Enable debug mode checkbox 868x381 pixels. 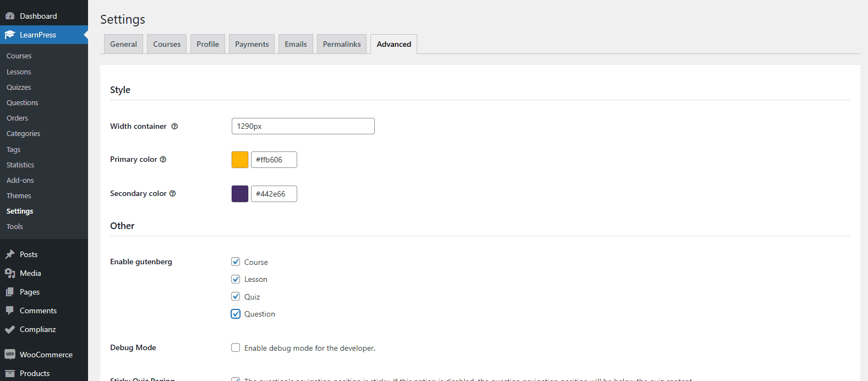[x=236, y=347]
